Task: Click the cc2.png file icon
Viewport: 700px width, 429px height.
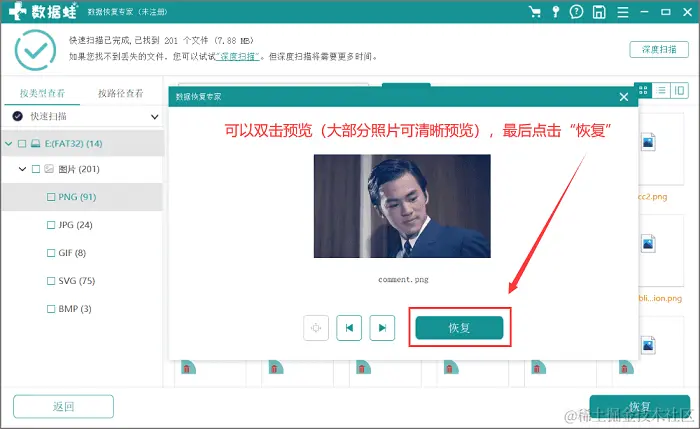Action: pyautogui.click(x=648, y=142)
